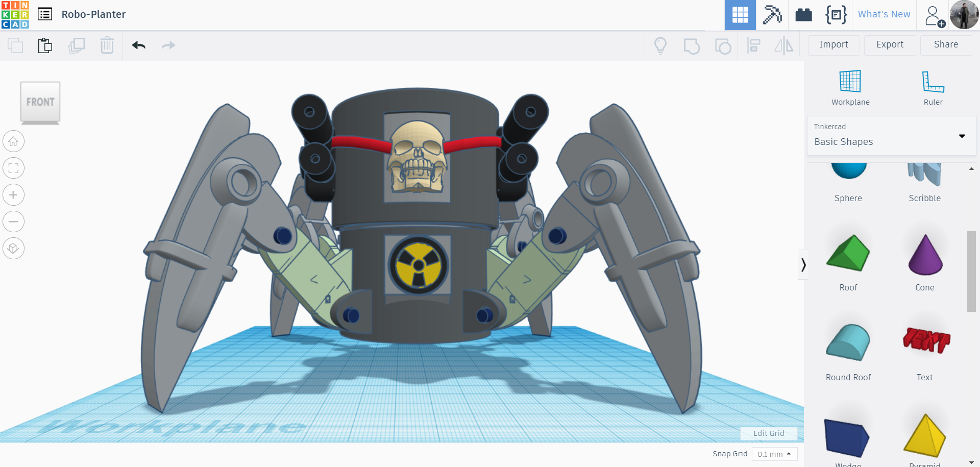980x467 pixels.
Task: Click the Ungroup shapes icon
Action: [x=723, y=45]
